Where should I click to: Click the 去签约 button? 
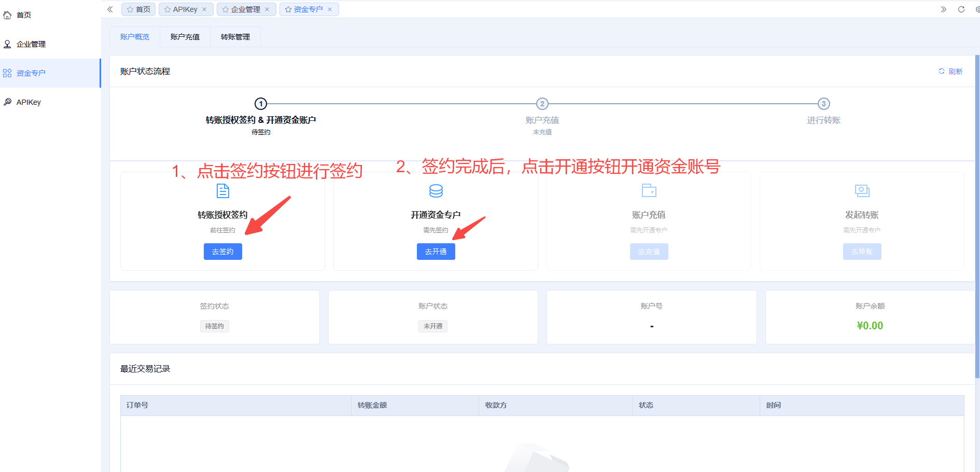click(222, 252)
